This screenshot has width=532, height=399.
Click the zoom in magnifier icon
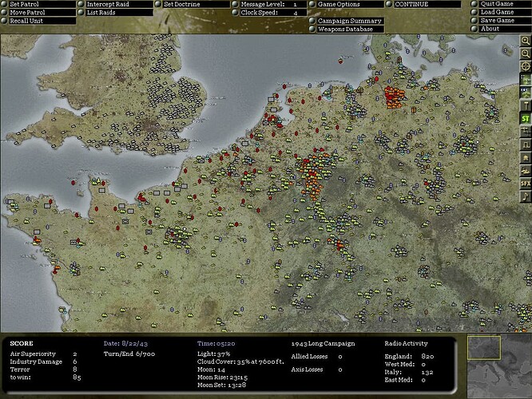coord(526,40)
